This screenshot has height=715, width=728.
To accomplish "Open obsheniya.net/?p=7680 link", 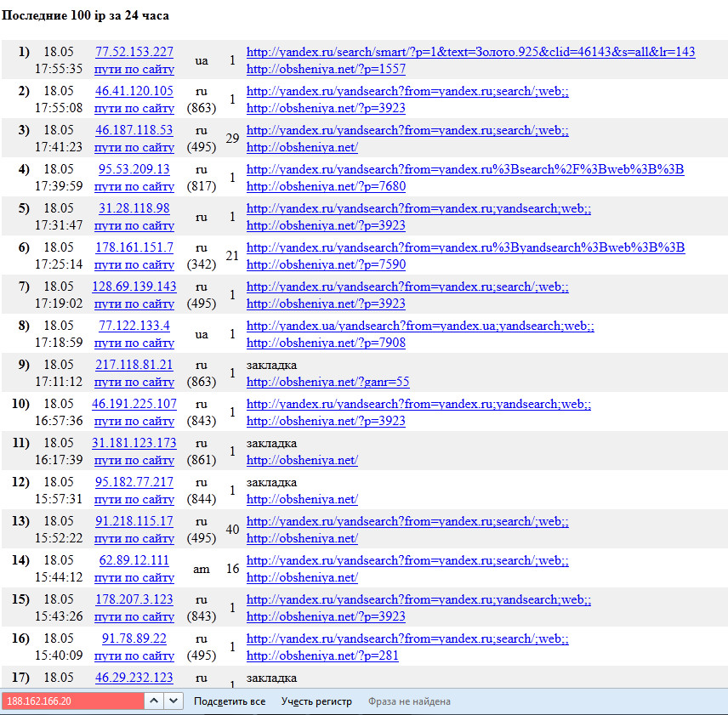I will click(326, 186).
